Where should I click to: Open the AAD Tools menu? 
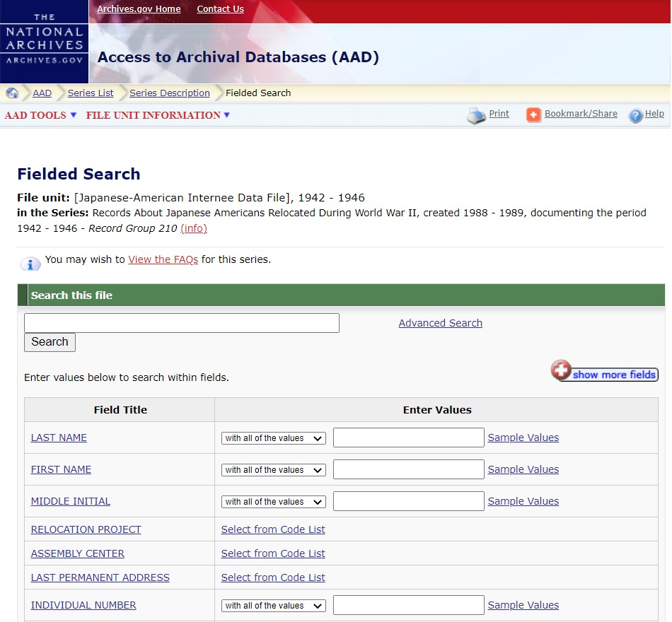coord(40,115)
